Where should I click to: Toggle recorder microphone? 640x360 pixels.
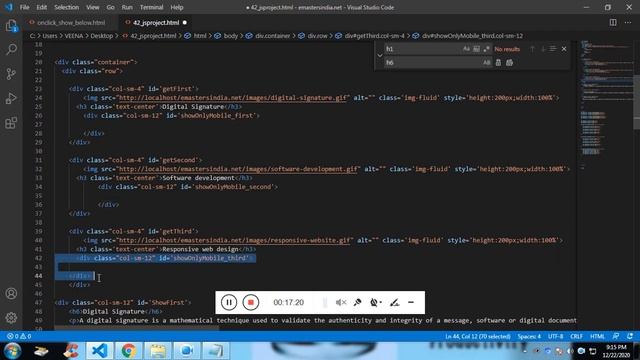coord(357,302)
